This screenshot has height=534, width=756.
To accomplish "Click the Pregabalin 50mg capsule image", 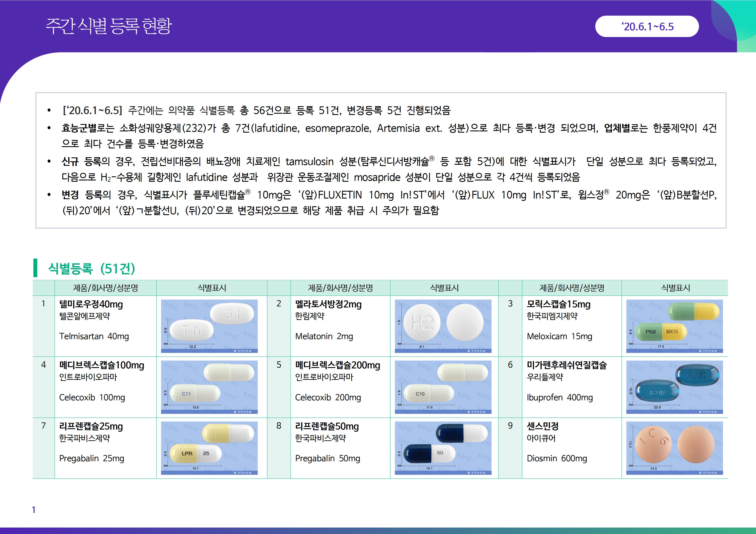I will (443, 448).
